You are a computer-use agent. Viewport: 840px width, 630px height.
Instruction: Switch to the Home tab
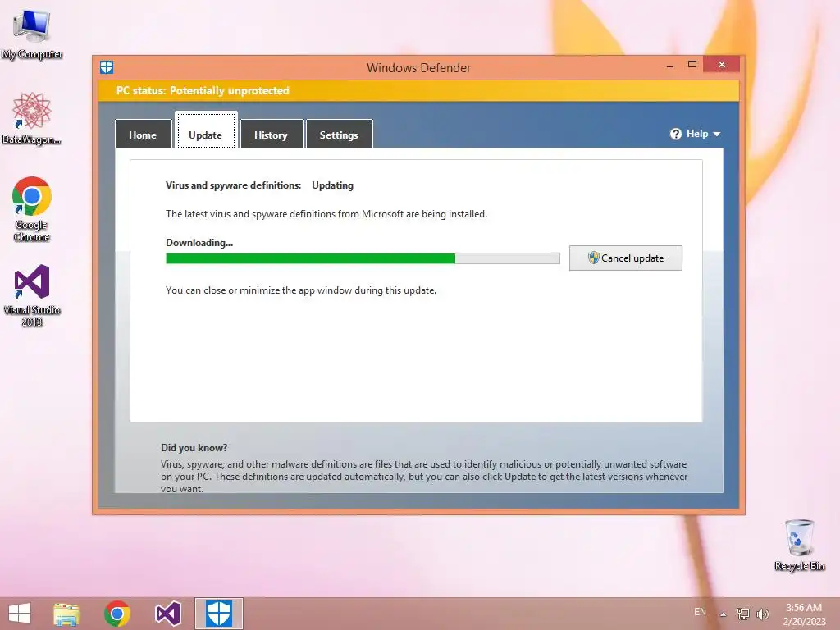(x=143, y=134)
